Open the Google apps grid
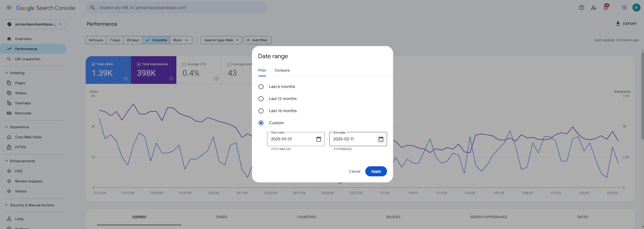 click(x=624, y=8)
